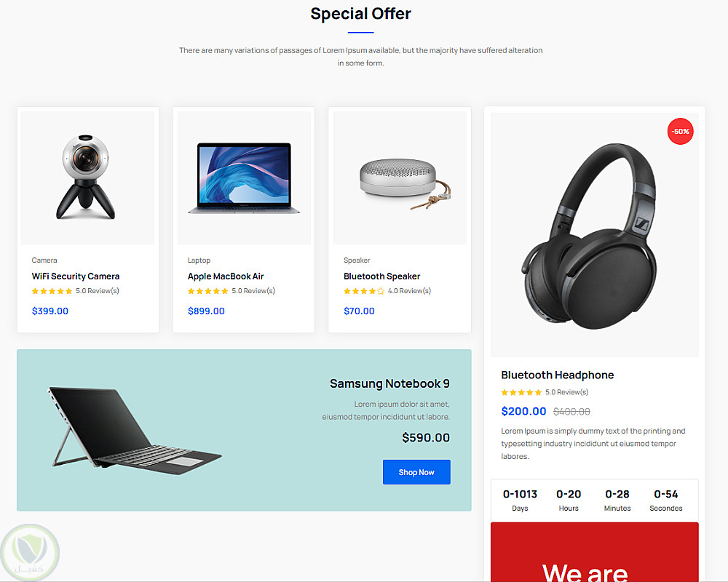The width and height of the screenshot is (728, 582).
Task: Click the red -50% discount badge
Action: point(680,132)
